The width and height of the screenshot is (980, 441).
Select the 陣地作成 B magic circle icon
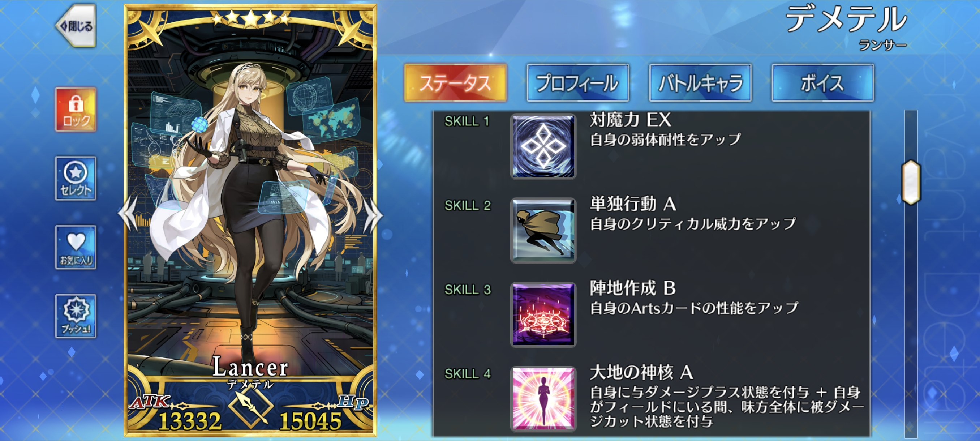coord(543,315)
